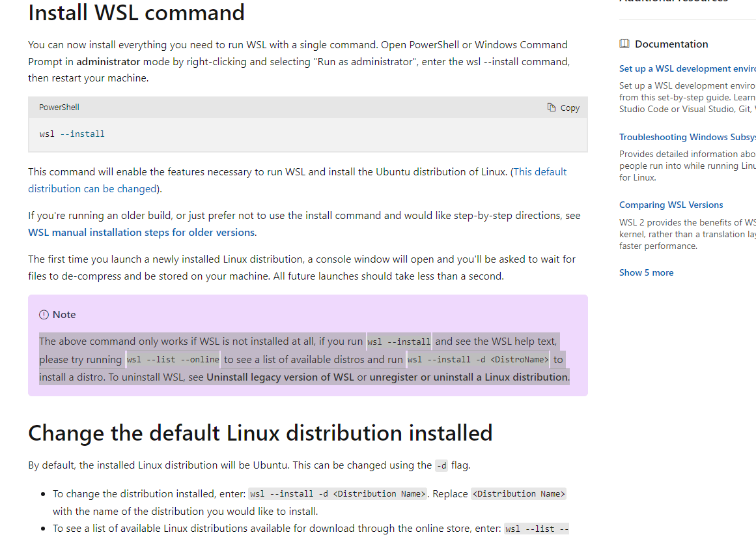The image size is (756, 539).
Task: Open the 'Comparing WSL Versions' link
Action: tap(671, 204)
